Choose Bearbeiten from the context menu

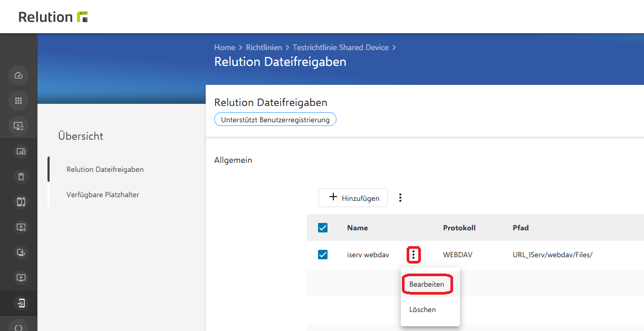pyautogui.click(x=427, y=284)
